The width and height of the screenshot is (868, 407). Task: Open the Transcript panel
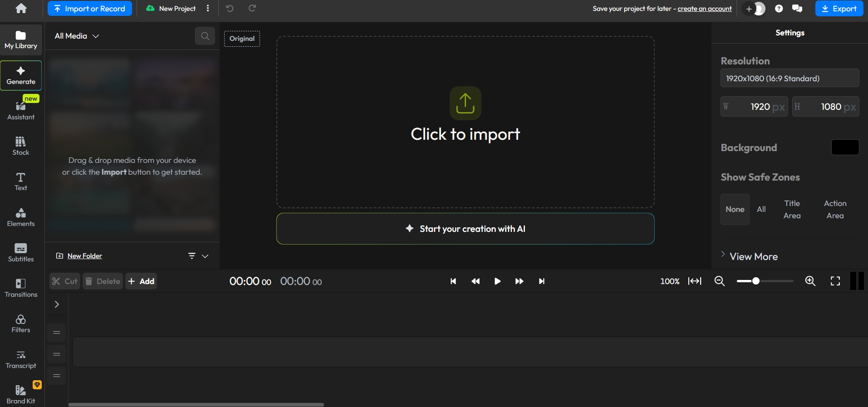[x=21, y=359]
